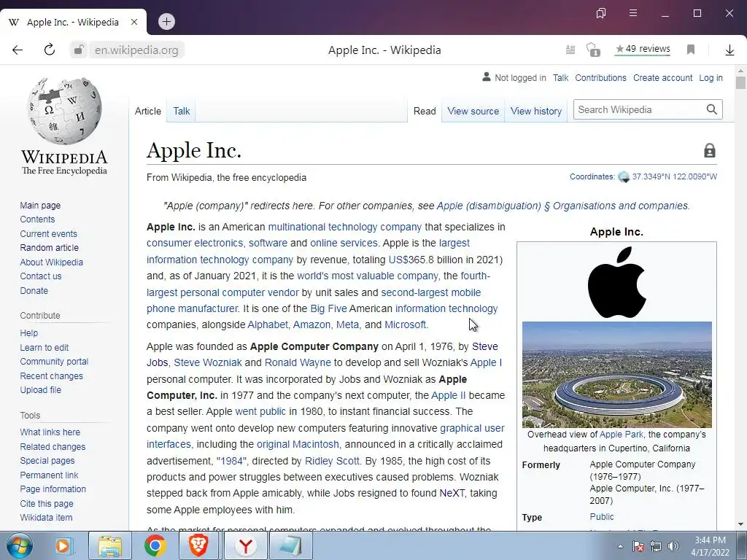Open the Apple Park aerial photo
747x560 pixels.
(x=617, y=374)
